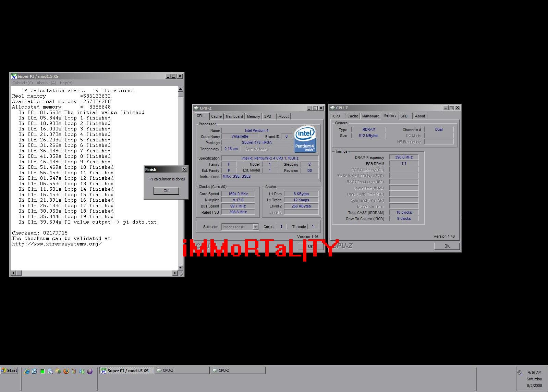Open Help(H) menu in Super PI
The width and height of the screenshot is (548, 392).
coord(66,83)
